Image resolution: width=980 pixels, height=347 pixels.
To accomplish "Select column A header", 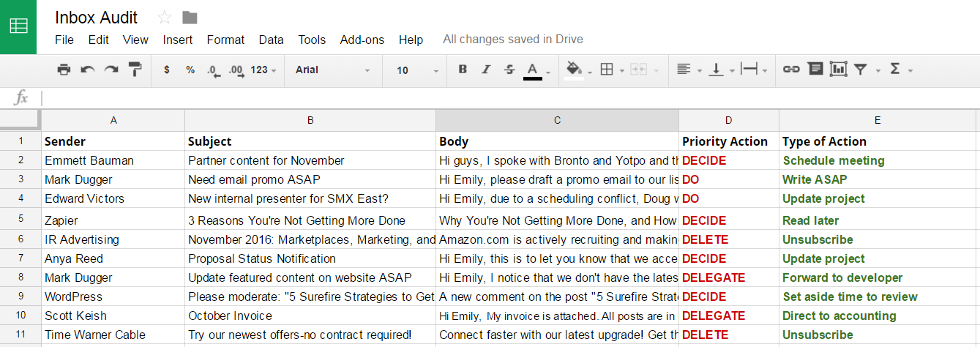I will coord(113,120).
